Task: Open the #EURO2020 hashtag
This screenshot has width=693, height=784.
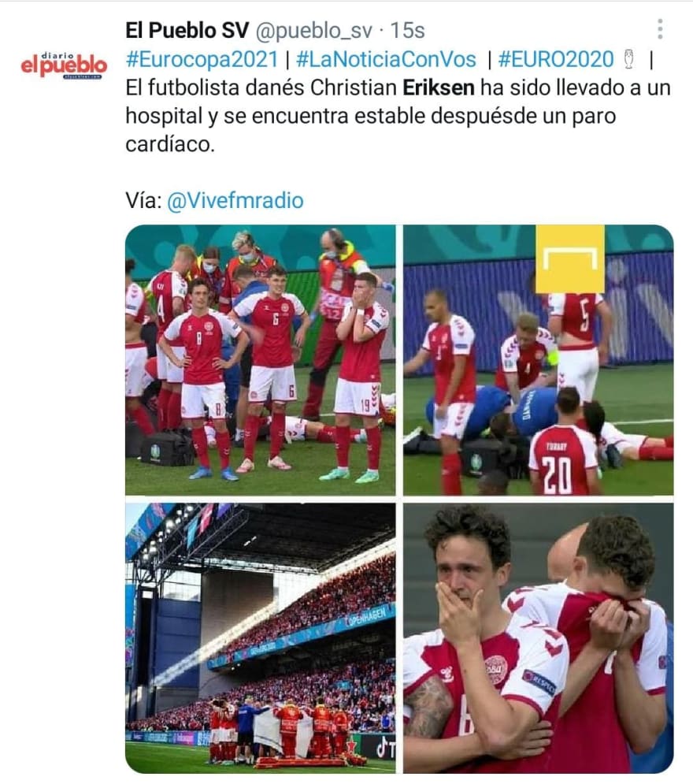Action: [x=556, y=59]
